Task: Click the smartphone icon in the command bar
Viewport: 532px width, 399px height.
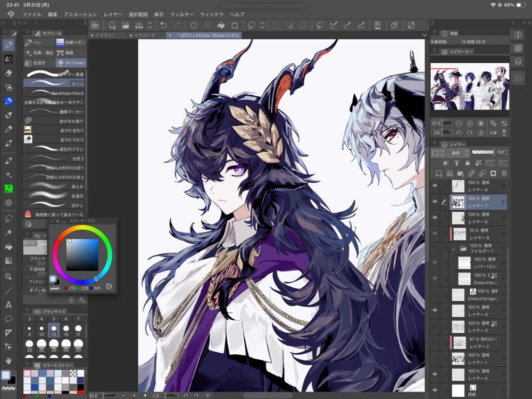Action: pyautogui.click(x=377, y=25)
